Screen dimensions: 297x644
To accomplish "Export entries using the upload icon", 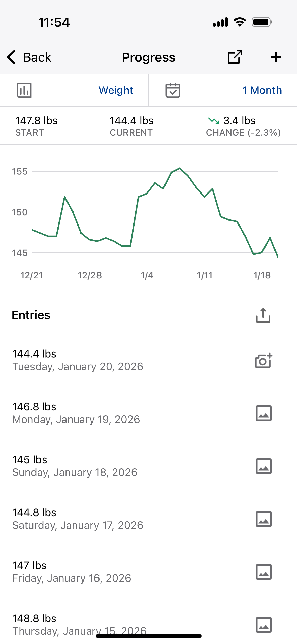I will coord(263,315).
